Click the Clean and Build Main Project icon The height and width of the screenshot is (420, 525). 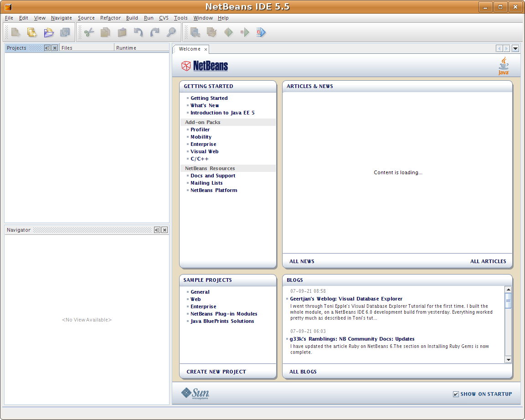(211, 32)
